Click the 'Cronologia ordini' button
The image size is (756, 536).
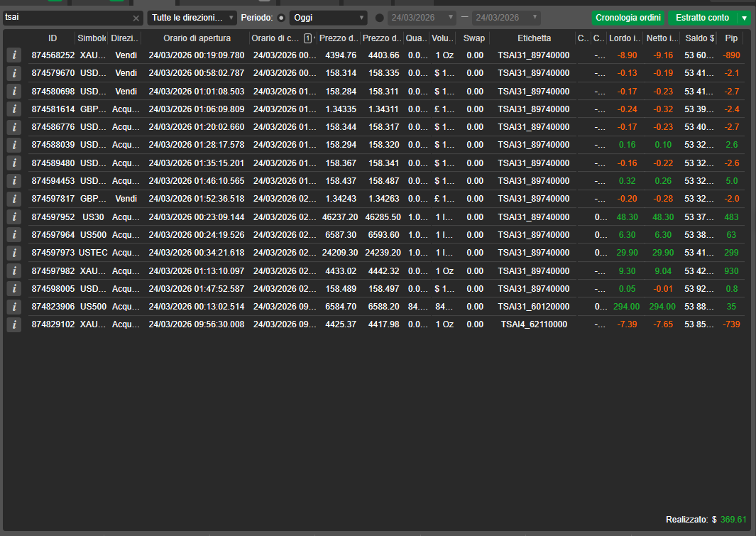(628, 18)
